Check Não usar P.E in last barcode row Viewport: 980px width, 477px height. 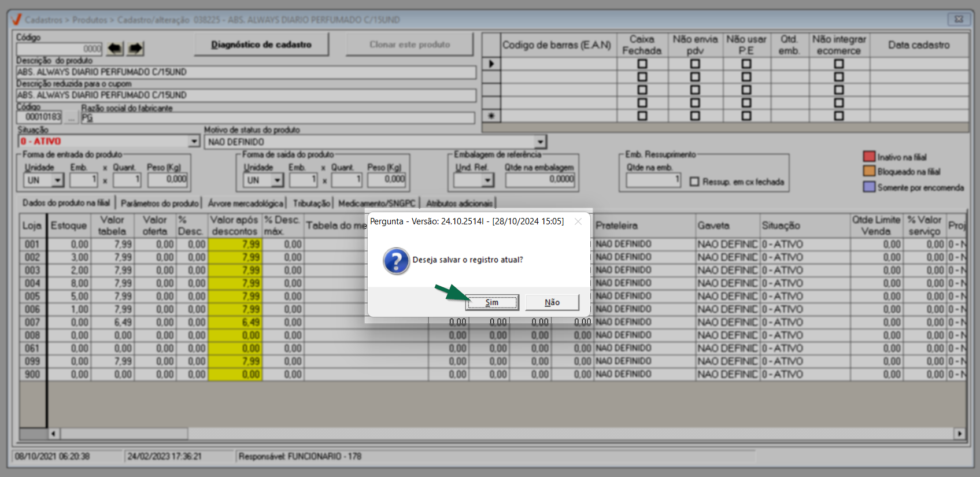coord(746,116)
